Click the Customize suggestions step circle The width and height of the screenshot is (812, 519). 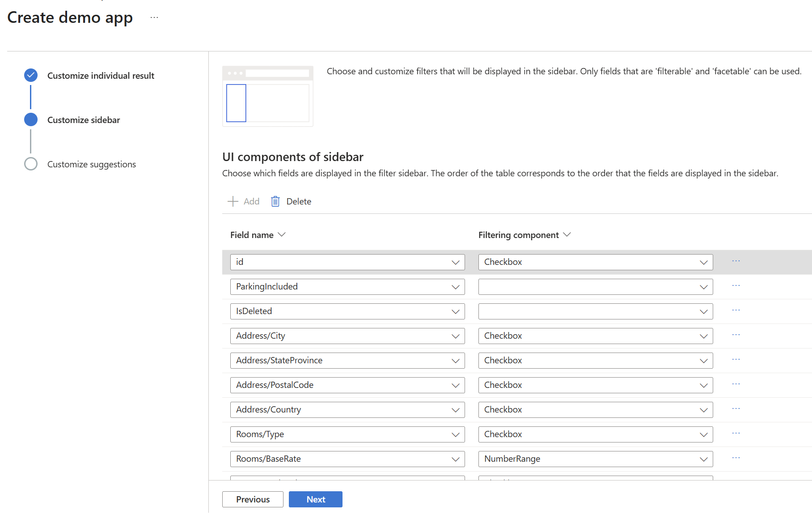coord(31,164)
